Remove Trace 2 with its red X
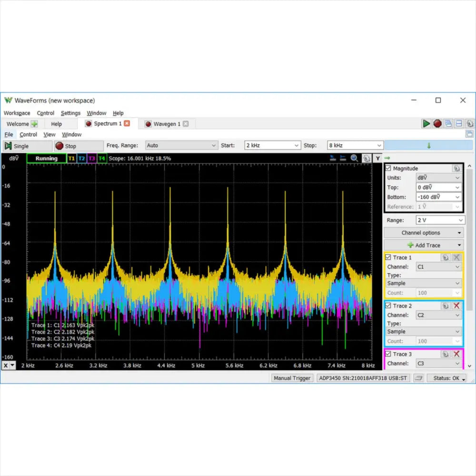The image size is (476, 476). (456, 306)
